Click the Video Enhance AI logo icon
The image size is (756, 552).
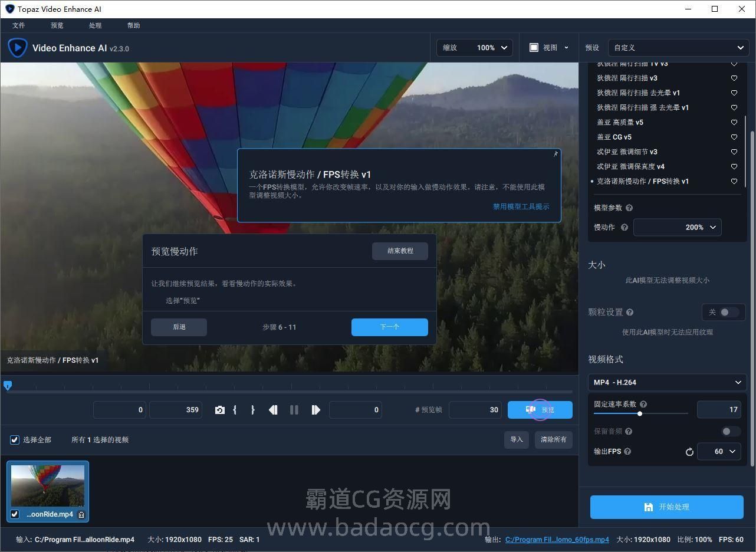(x=17, y=48)
